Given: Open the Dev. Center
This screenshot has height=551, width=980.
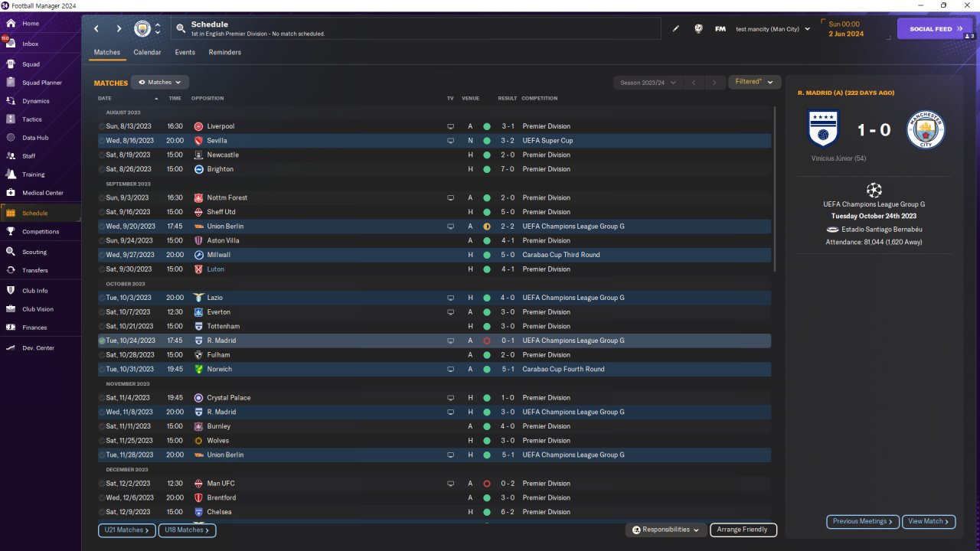Looking at the screenshot, I should point(38,348).
